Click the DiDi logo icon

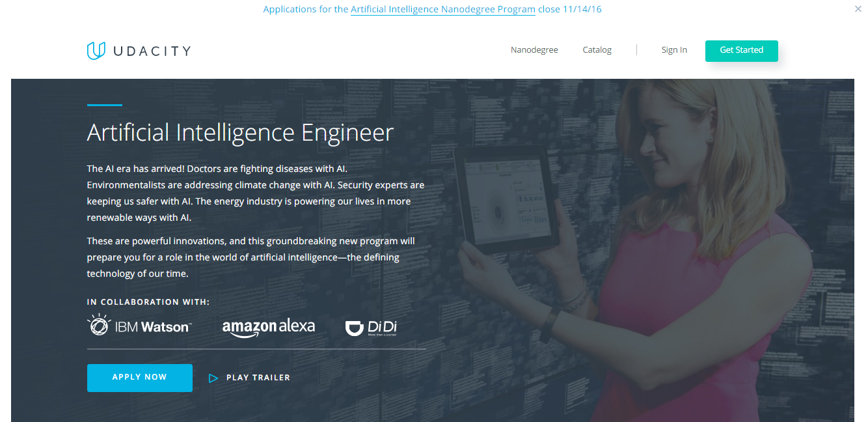pyautogui.click(x=353, y=328)
